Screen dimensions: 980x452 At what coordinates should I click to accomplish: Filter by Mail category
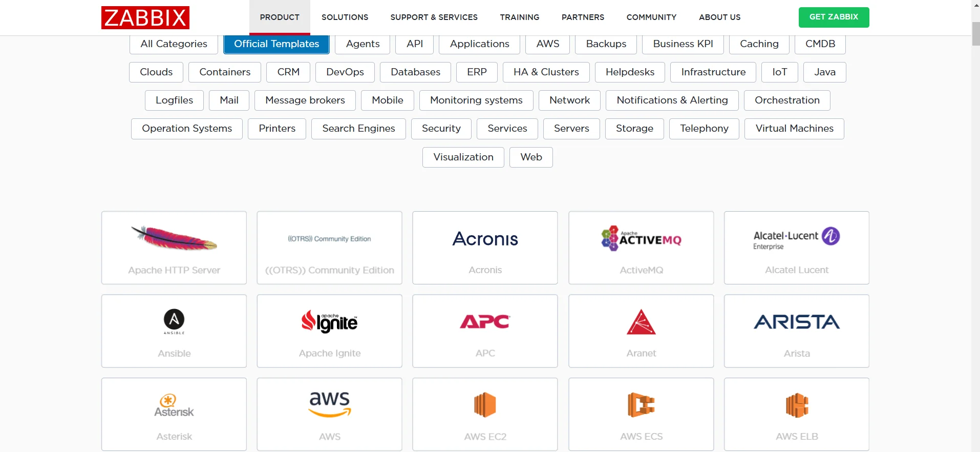(x=229, y=100)
